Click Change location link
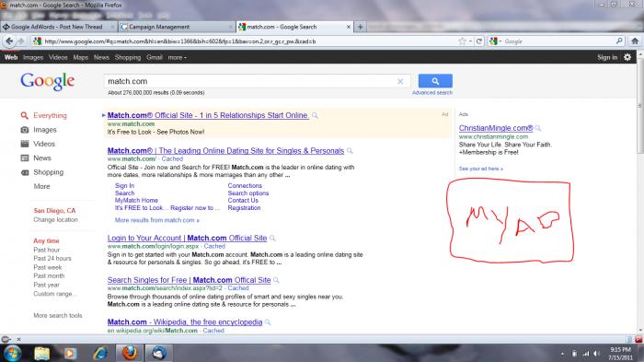The width and height of the screenshot is (644, 362). pyautogui.click(x=55, y=219)
